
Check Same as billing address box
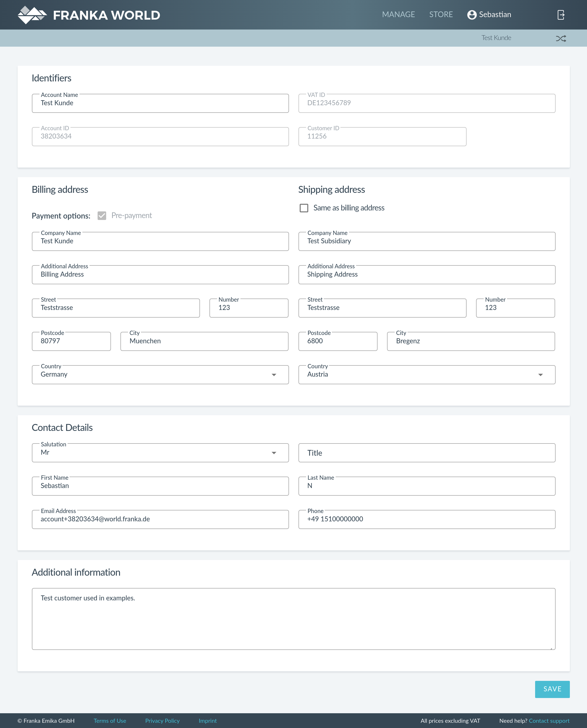[304, 208]
